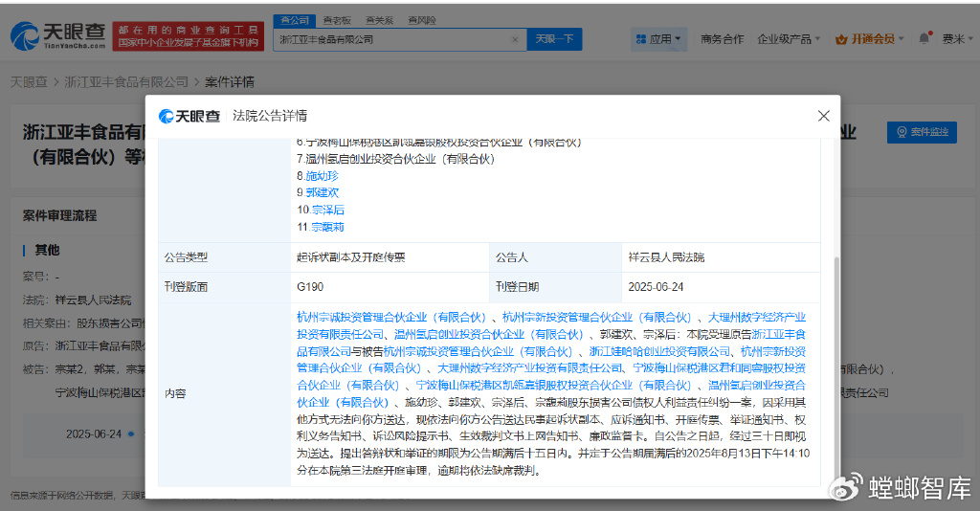This screenshot has height=511, width=980.
Task: Click the 起诉状副本及开庭传票 announcement type cell
Action: coord(390,257)
